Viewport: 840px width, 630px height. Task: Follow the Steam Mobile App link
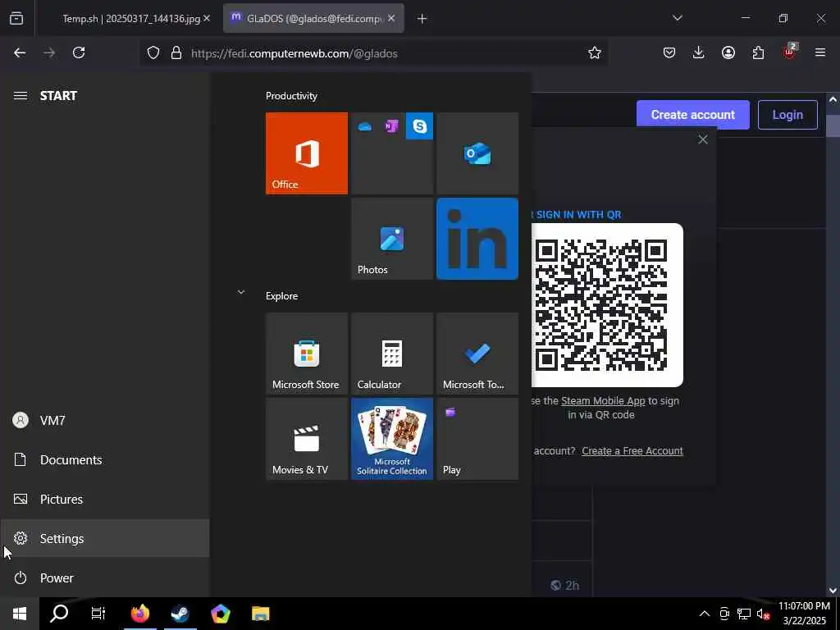[x=603, y=400]
